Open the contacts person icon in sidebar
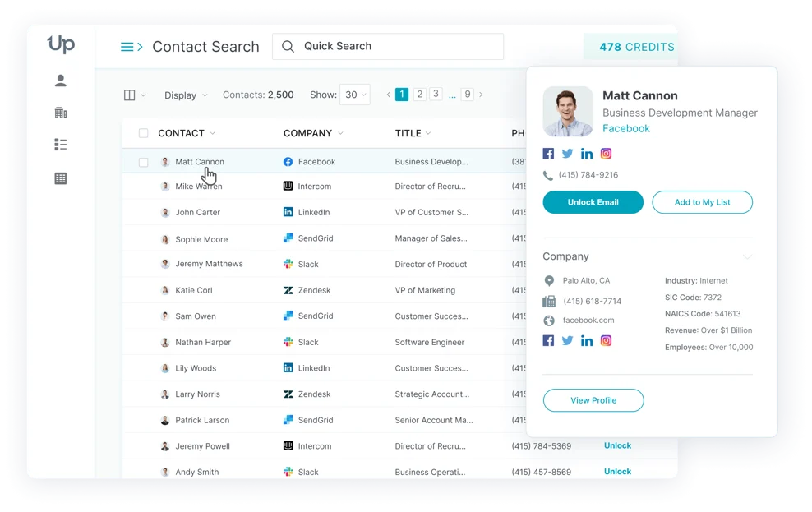 [61, 81]
